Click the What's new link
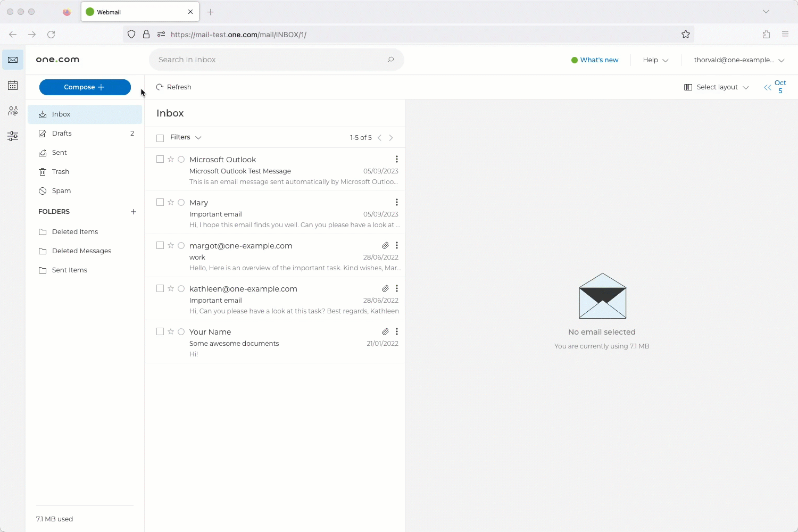 click(x=599, y=60)
